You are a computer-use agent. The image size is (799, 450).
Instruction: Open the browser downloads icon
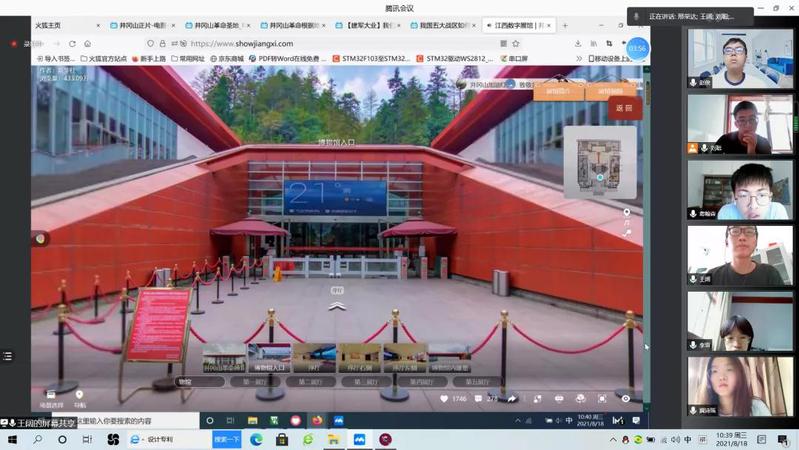(579, 44)
